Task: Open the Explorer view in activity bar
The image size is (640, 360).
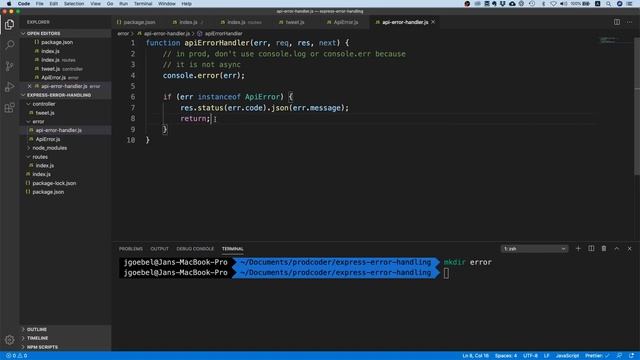Action: tap(9, 24)
